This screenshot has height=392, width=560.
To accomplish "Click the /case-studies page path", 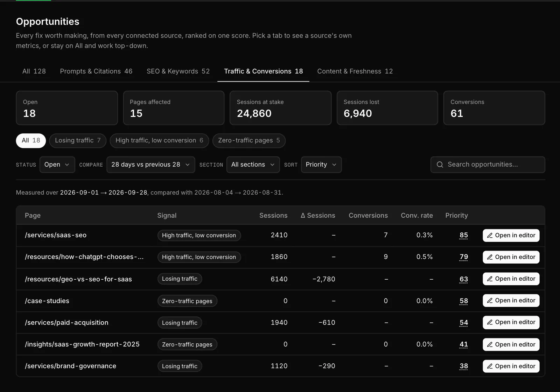I will click(47, 301).
